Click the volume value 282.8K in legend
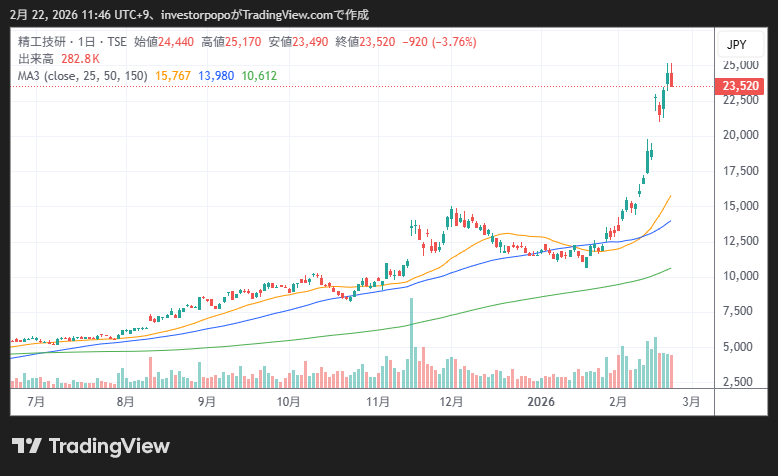778x476 pixels. pyautogui.click(x=81, y=59)
